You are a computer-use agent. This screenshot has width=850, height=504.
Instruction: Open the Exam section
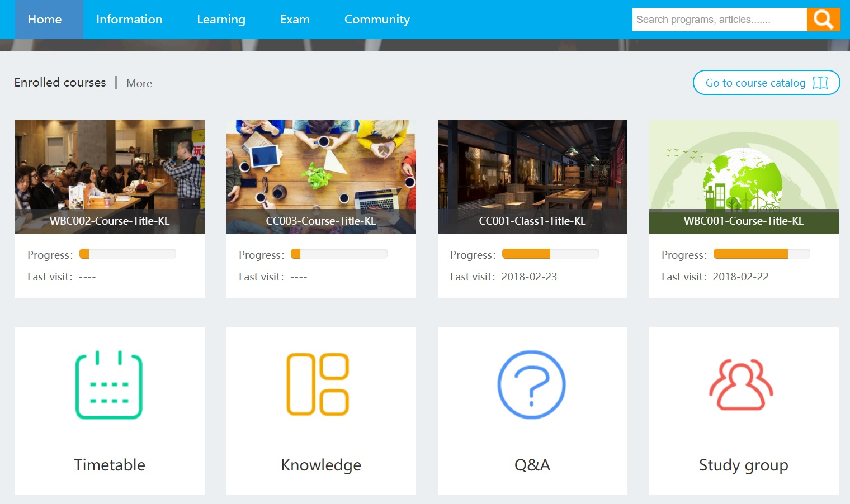295,19
